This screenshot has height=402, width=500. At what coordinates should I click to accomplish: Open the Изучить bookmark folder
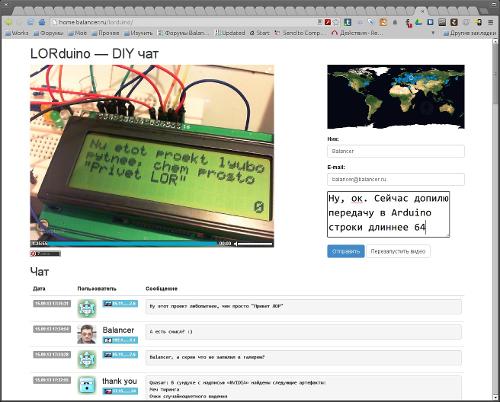pyautogui.click(x=138, y=33)
